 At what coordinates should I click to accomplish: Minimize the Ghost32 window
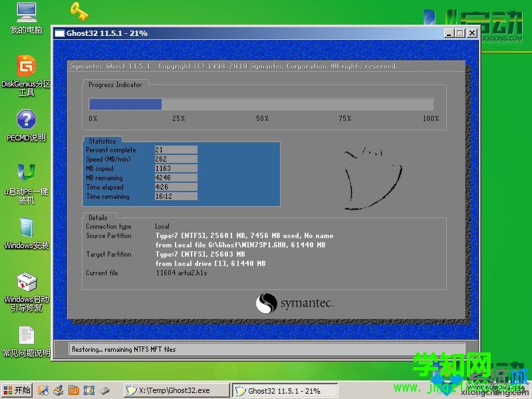(449, 33)
